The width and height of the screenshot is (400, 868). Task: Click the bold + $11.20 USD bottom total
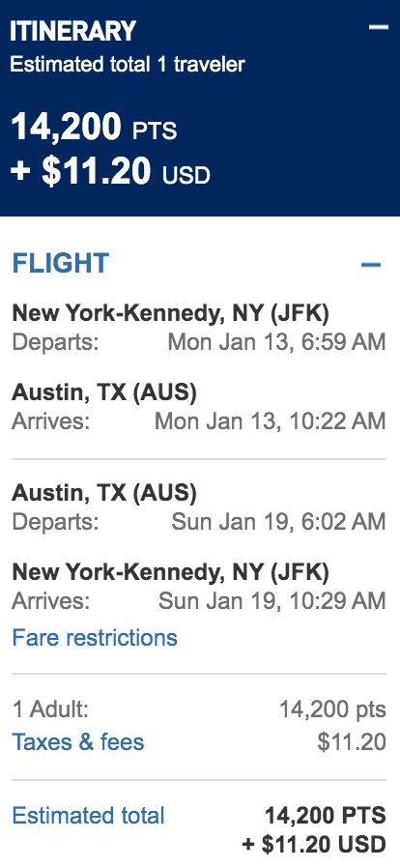point(314,844)
